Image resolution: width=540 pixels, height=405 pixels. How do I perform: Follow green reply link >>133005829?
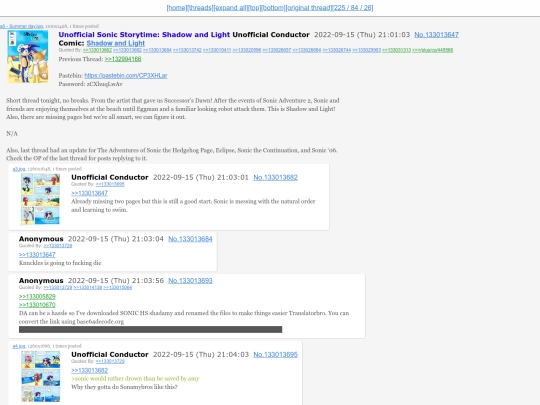37,297
